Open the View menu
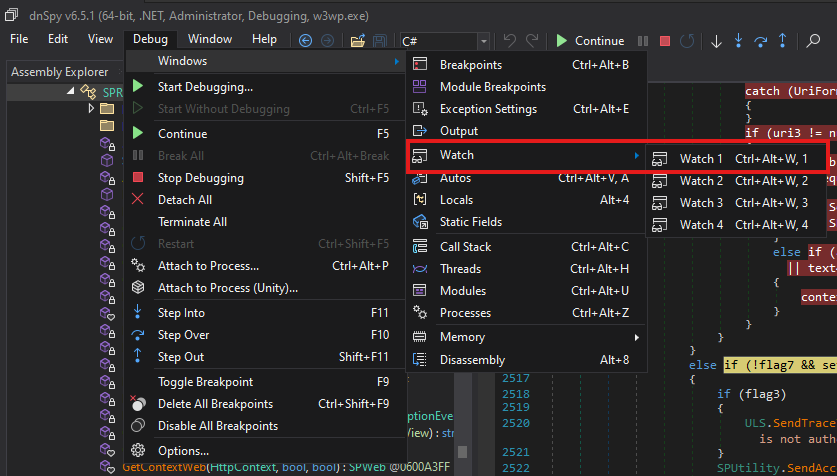Image resolution: width=837 pixels, height=476 pixels. tap(100, 39)
